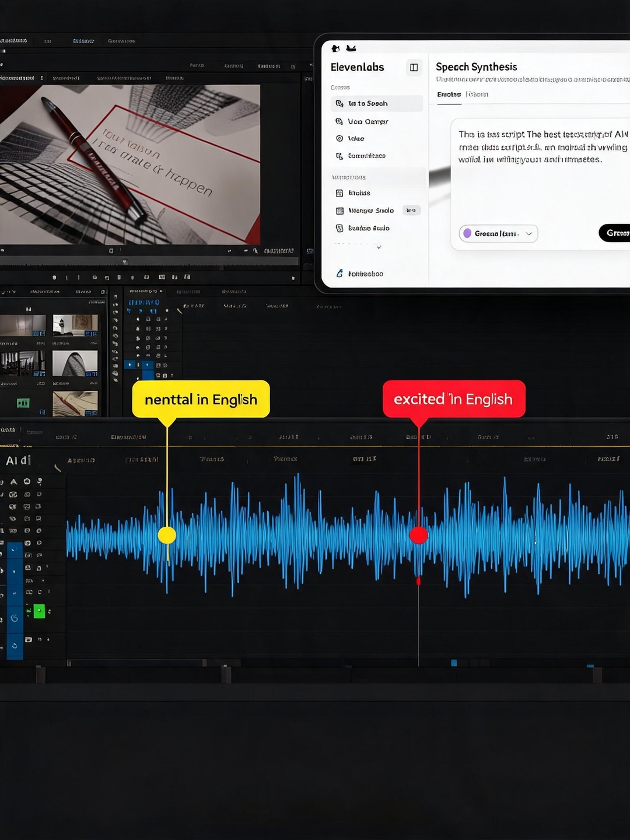The image size is (630, 840).
Task: Click the timeline horizontal scrollbar
Action: 136,663
